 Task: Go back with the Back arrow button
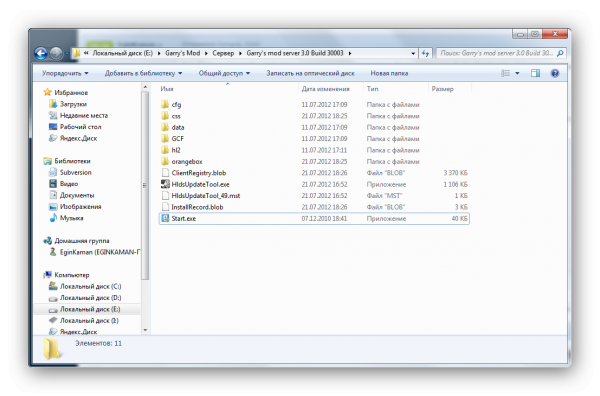pyautogui.click(x=41, y=53)
